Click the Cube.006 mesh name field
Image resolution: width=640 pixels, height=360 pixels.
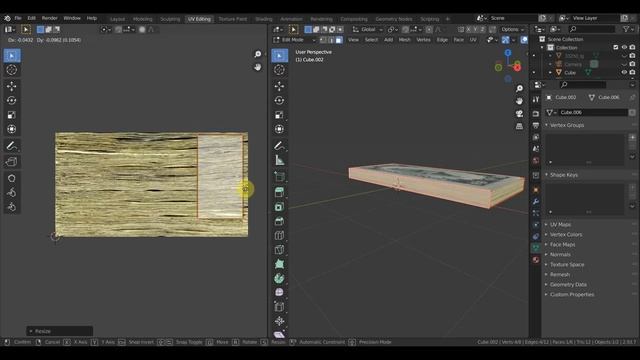(593, 112)
